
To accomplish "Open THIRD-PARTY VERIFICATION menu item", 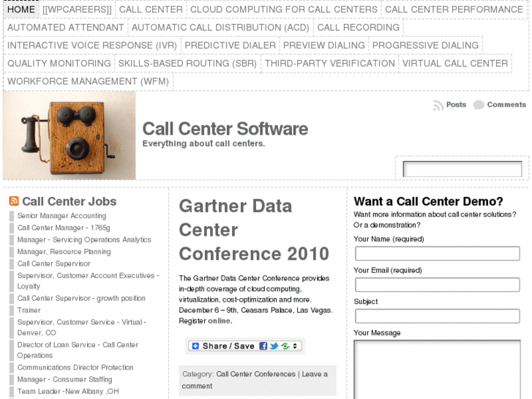I will pyautogui.click(x=330, y=64).
